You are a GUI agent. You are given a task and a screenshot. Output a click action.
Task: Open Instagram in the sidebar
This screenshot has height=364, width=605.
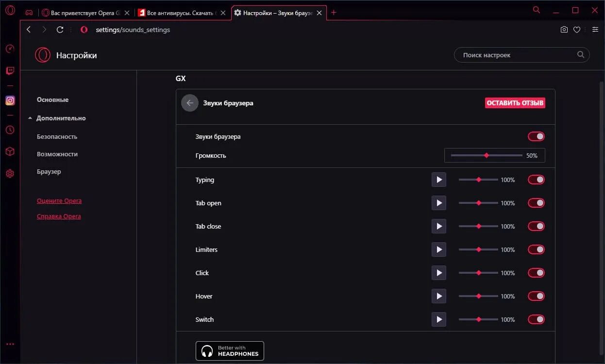(10, 100)
